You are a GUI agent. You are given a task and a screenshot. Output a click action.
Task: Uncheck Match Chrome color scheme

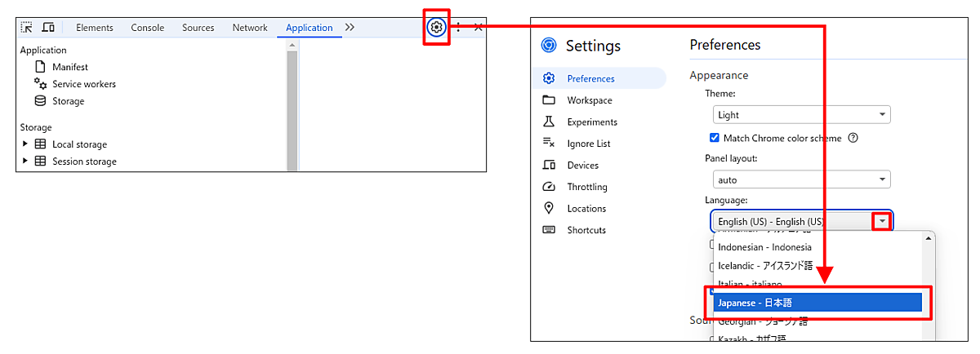pyautogui.click(x=715, y=138)
